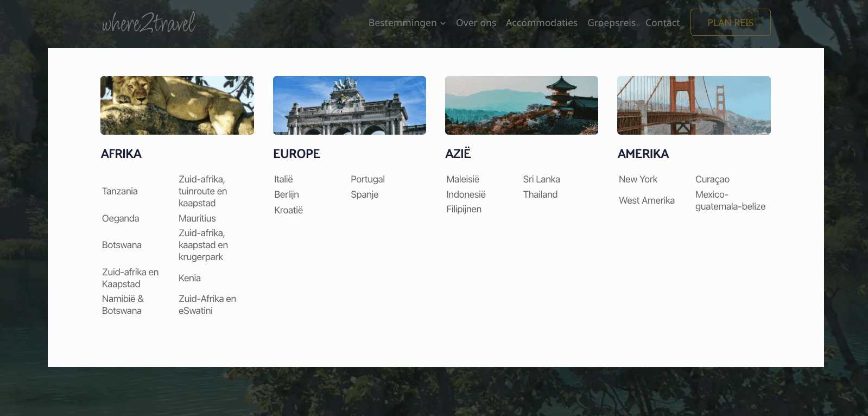Image resolution: width=868 pixels, height=416 pixels.
Task: Select Sri Lanka destination
Action: pos(541,179)
